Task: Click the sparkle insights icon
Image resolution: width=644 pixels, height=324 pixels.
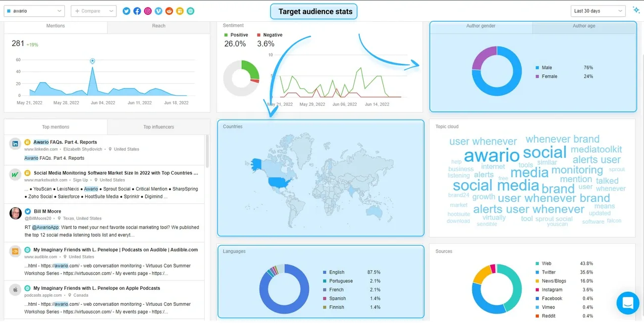Action: click(x=637, y=10)
